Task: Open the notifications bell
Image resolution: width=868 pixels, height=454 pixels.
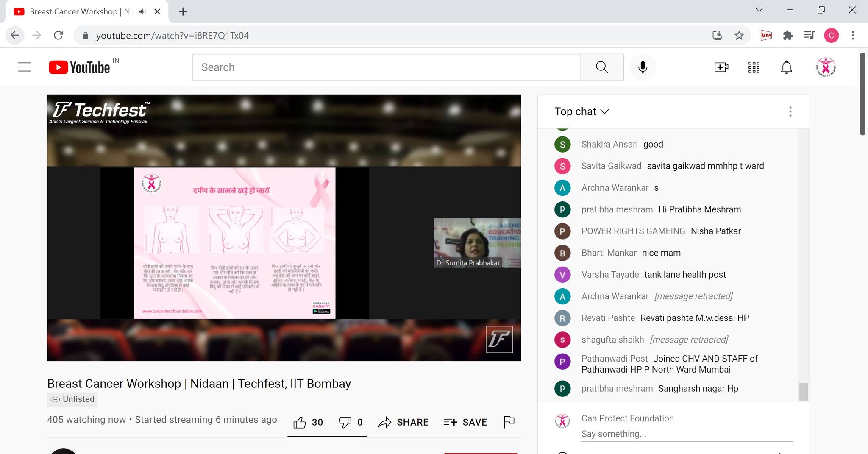Action: pyautogui.click(x=787, y=67)
